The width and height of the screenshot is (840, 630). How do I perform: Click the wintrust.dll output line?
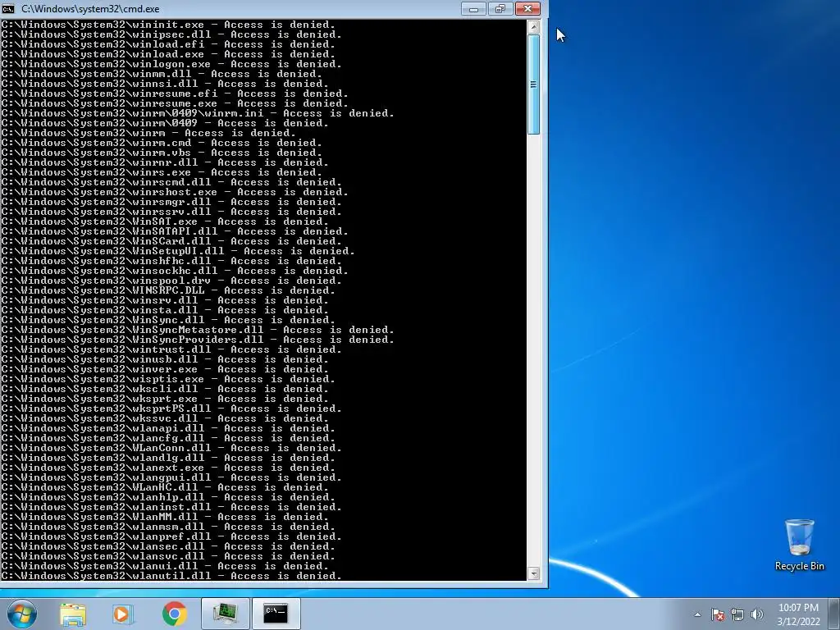coord(171,349)
